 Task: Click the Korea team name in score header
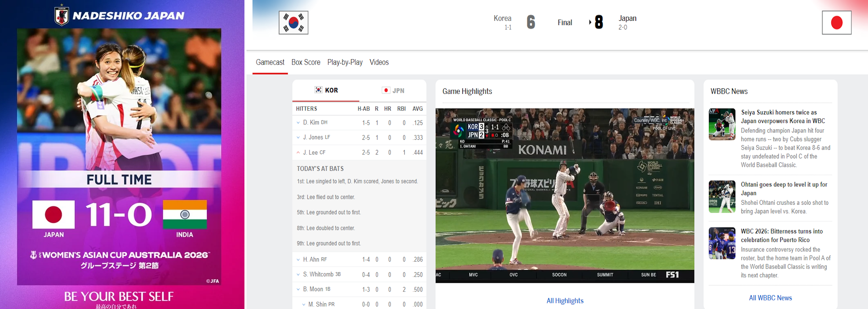pos(502,18)
